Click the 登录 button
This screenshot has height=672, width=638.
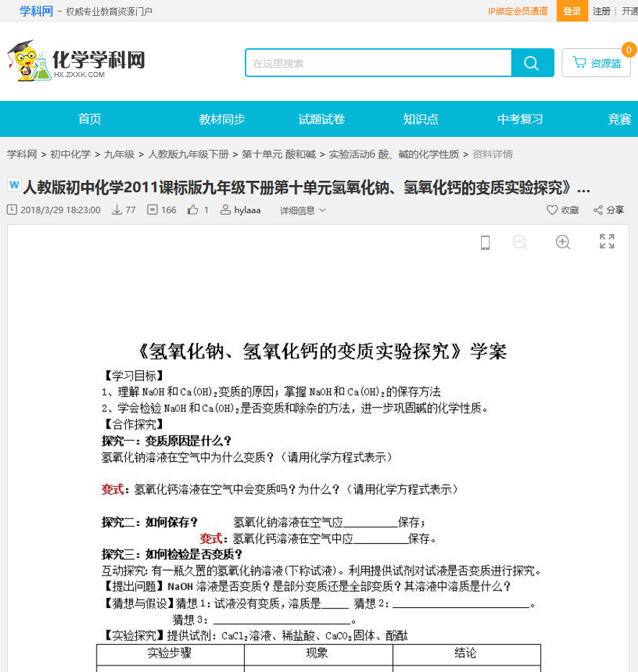pos(572,12)
